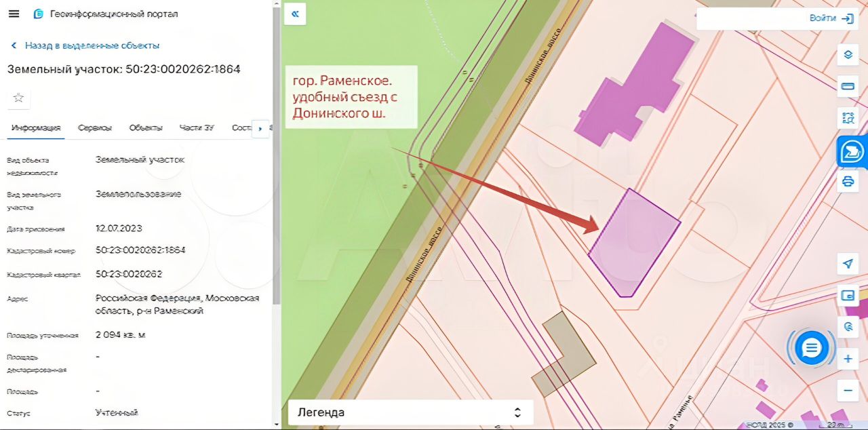Switch to the Сервисы tab
This screenshot has height=430, width=868.
click(x=94, y=128)
